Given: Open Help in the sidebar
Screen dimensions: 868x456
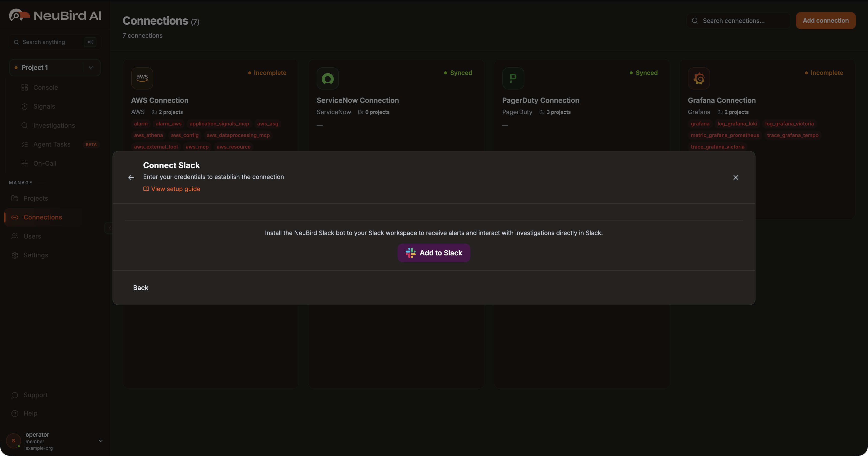Looking at the screenshot, I should pos(30,413).
